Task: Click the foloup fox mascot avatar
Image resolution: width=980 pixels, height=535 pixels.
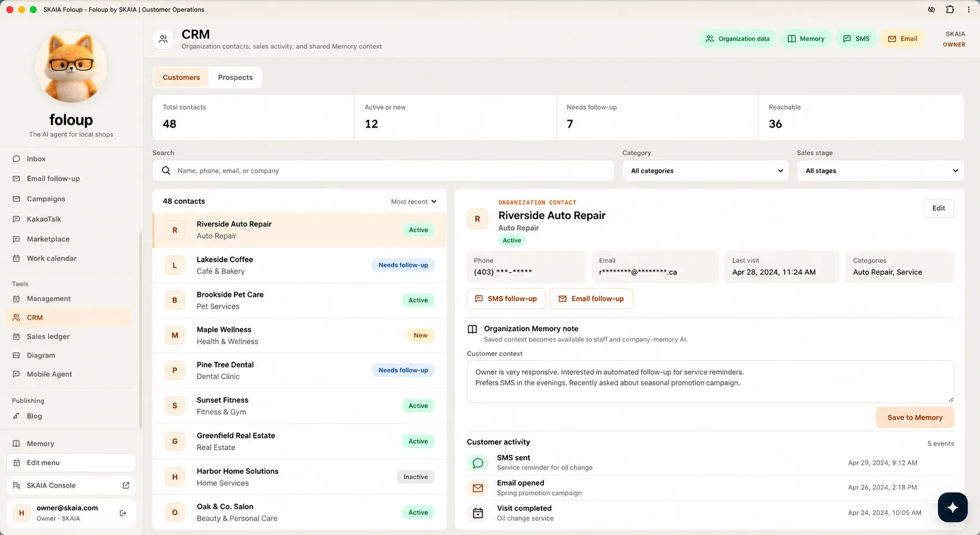Action: click(x=71, y=67)
